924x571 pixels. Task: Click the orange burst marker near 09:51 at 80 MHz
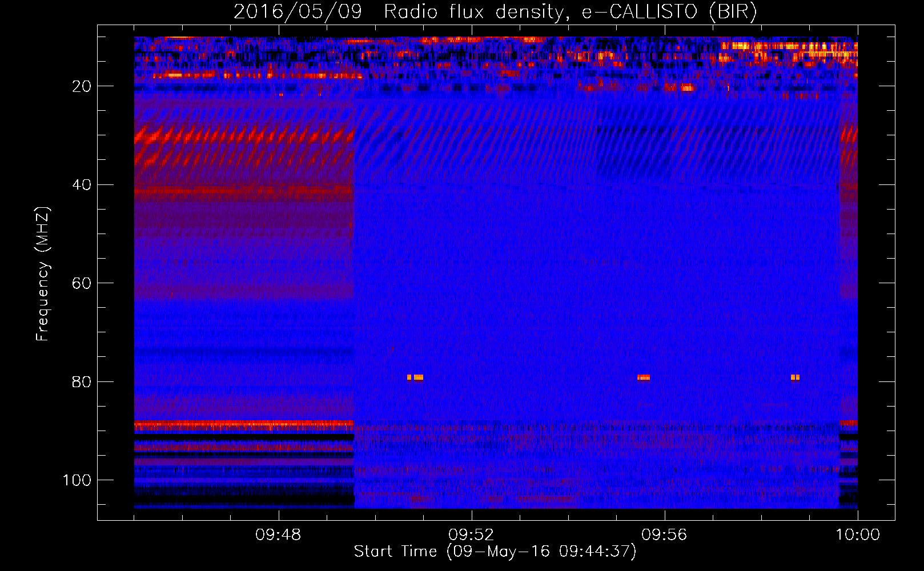pyautogui.click(x=415, y=377)
